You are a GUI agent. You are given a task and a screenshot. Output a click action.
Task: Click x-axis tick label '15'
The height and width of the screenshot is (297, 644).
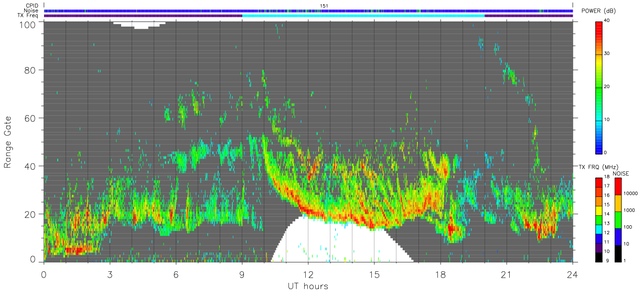pos(374,274)
